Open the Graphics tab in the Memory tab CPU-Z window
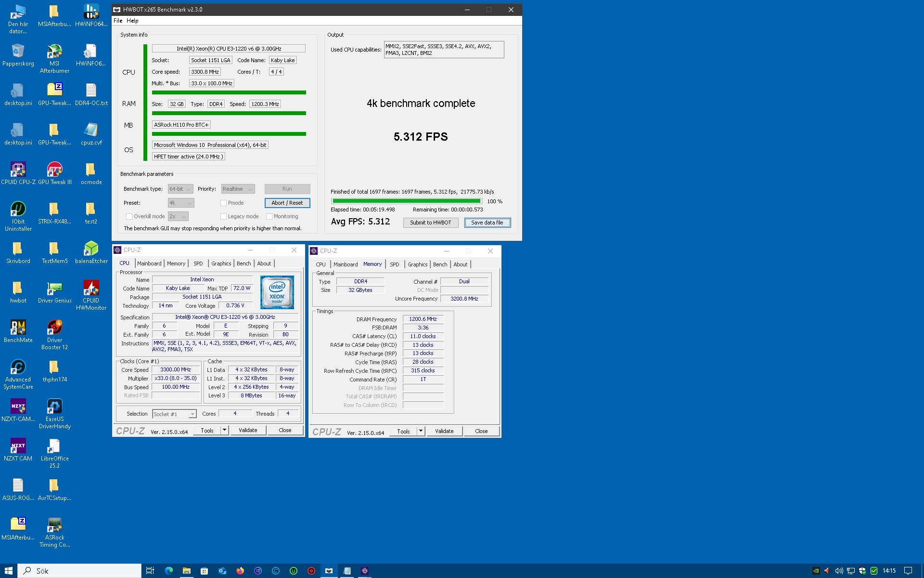Image resolution: width=924 pixels, height=578 pixels. pyautogui.click(x=417, y=264)
